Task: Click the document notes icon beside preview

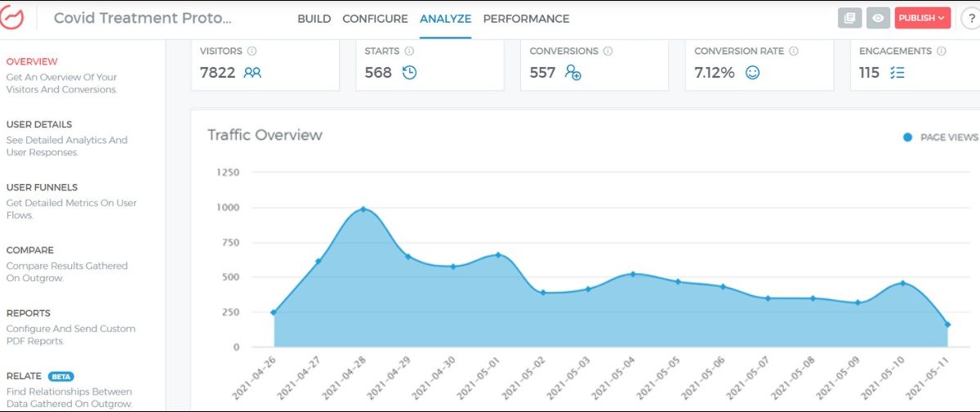Action: click(849, 18)
